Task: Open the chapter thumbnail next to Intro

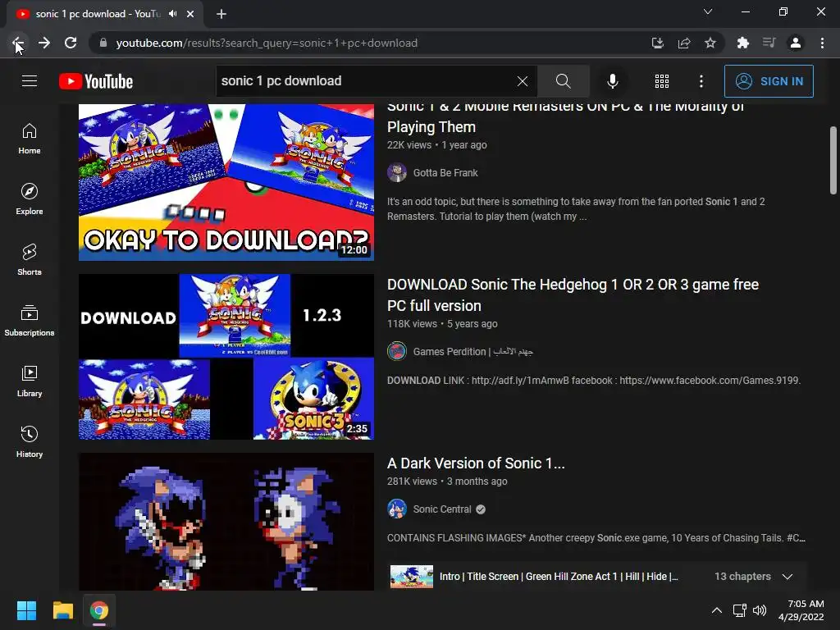Action: [x=412, y=577]
